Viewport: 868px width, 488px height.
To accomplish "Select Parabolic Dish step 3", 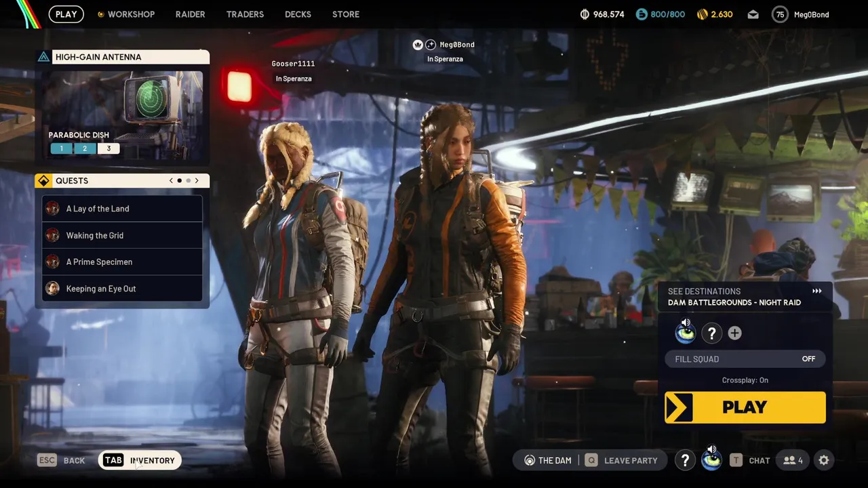I will (x=108, y=148).
